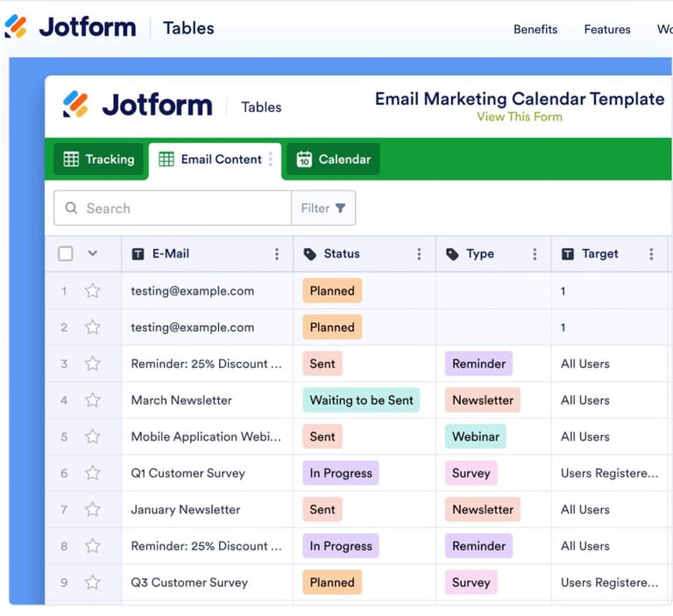Click the Q1 Customer Survey cell
The image size is (673, 616).
click(208, 473)
